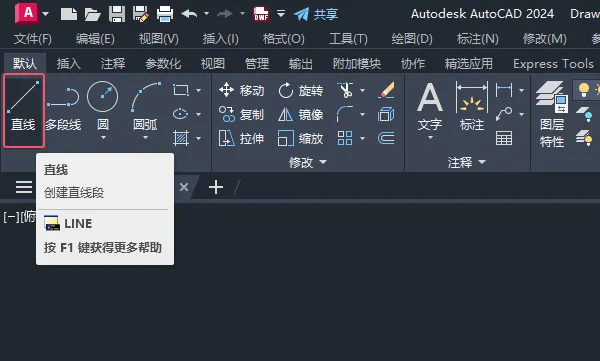Expand the Arc (圆弧) options dropdown
600x361 pixels.
(145, 137)
